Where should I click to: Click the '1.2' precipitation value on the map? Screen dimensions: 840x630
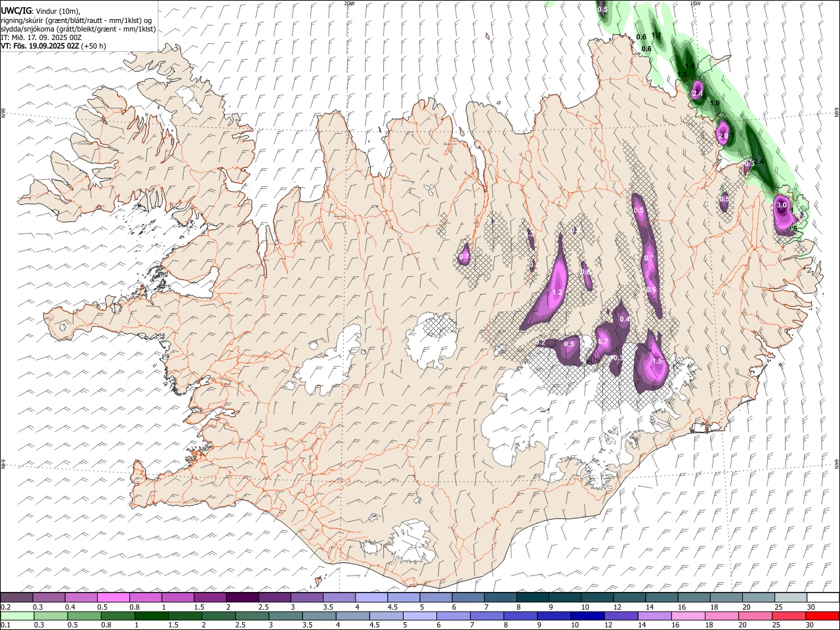558,293
